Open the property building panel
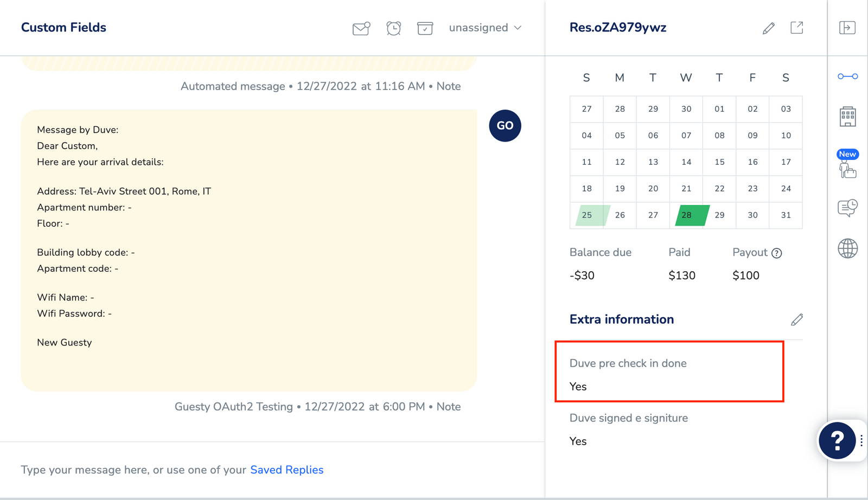 pos(847,117)
